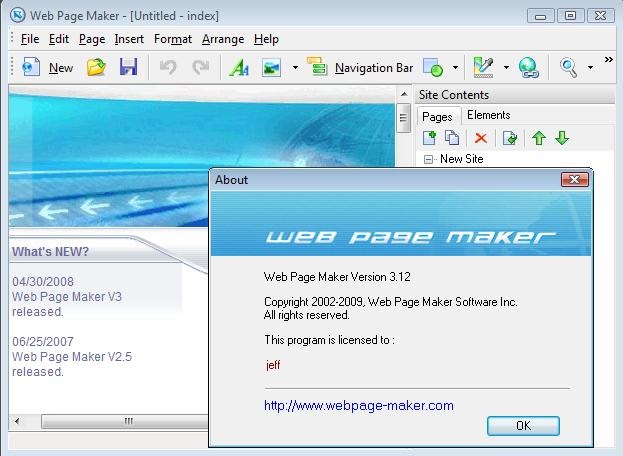Open the color picker dropdown arrow
The height and width of the screenshot is (456, 623).
point(506,68)
